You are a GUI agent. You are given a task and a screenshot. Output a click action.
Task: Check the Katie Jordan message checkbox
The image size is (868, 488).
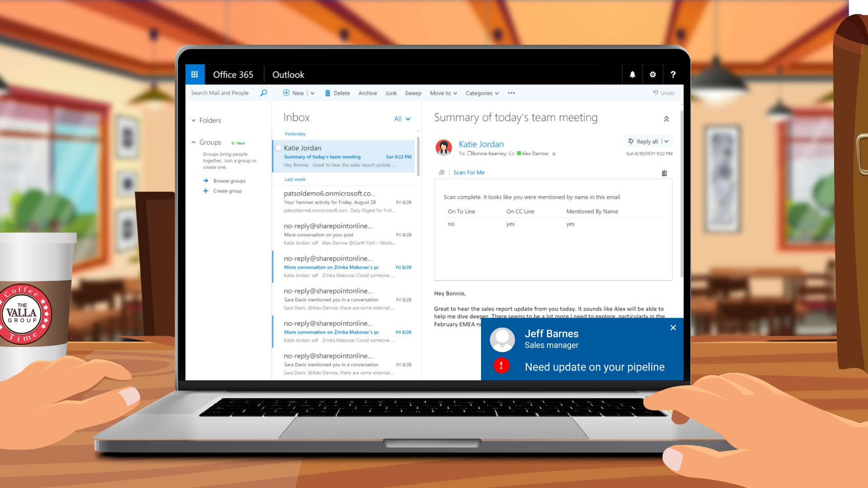click(x=278, y=148)
